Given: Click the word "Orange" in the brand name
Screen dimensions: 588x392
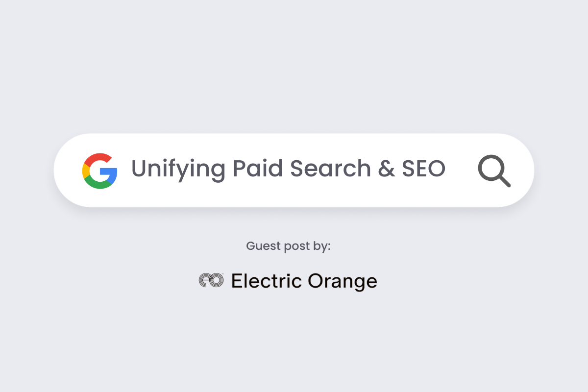Looking at the screenshot, I should (343, 281).
